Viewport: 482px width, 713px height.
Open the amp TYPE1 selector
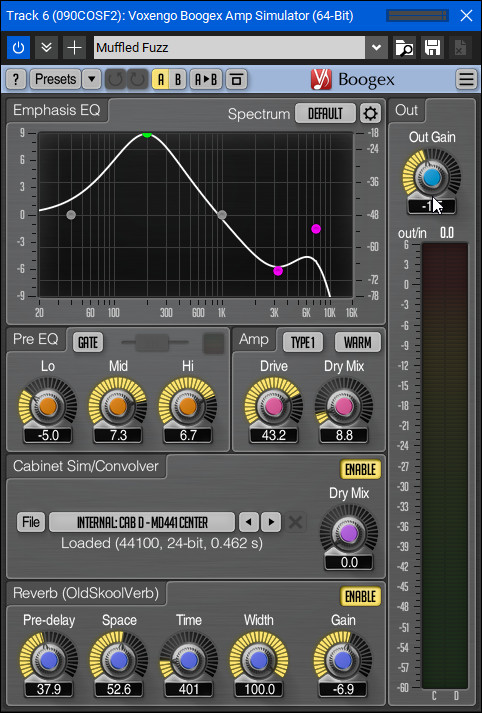(303, 342)
